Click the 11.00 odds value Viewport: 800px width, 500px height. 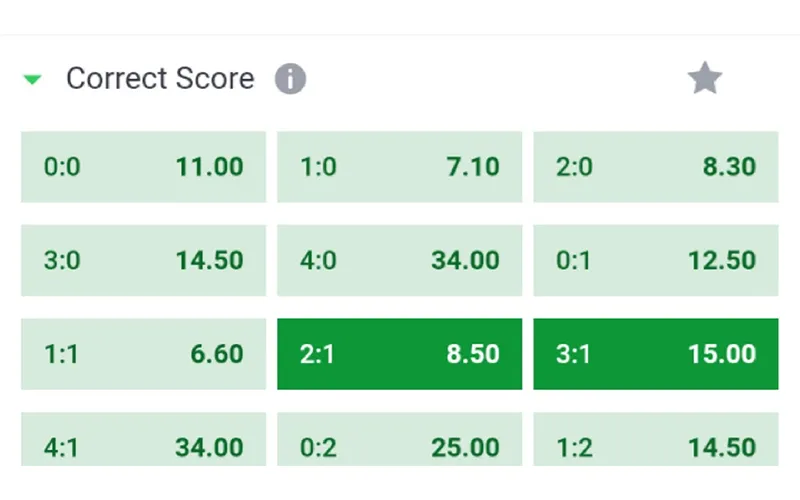click(210, 167)
